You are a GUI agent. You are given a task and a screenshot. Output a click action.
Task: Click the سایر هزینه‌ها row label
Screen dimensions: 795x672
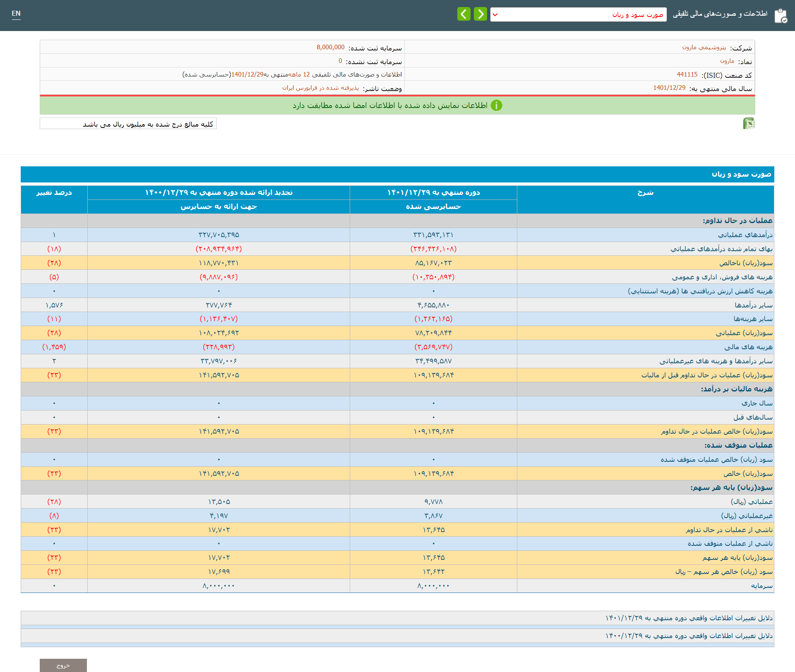[x=753, y=319]
